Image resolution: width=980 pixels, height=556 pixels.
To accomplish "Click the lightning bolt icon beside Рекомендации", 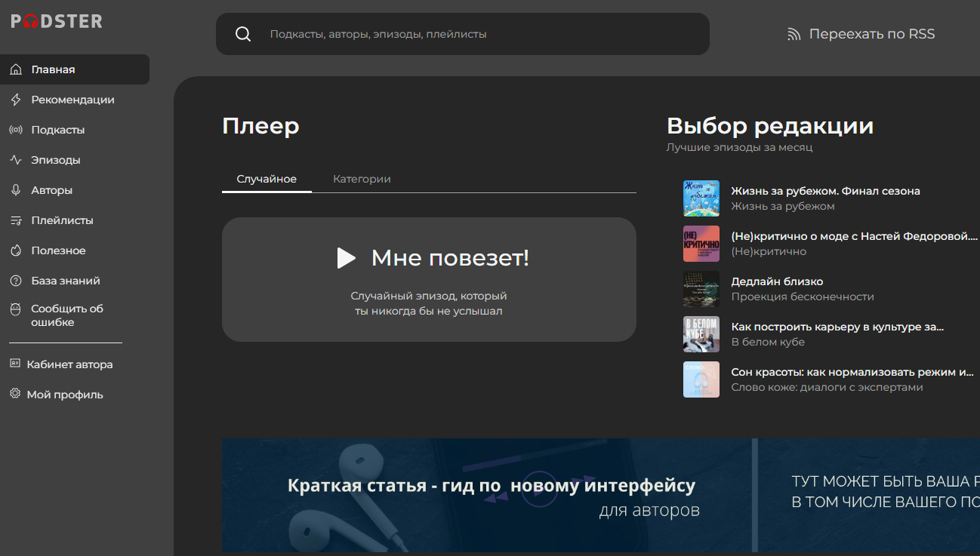I will [16, 100].
